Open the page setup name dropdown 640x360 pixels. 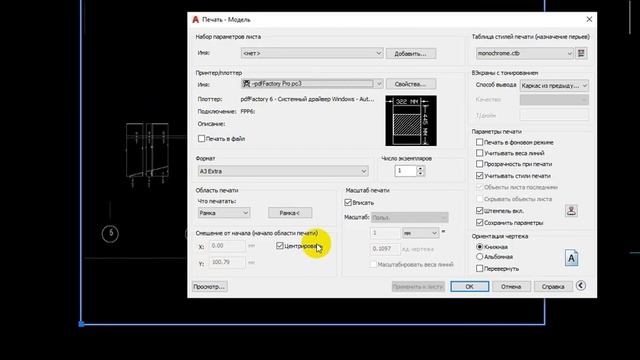point(312,53)
